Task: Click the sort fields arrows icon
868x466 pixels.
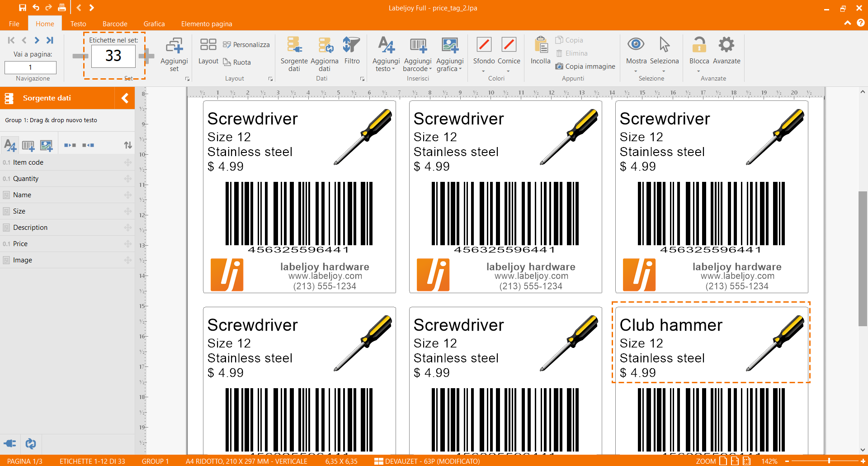Action: (128, 145)
